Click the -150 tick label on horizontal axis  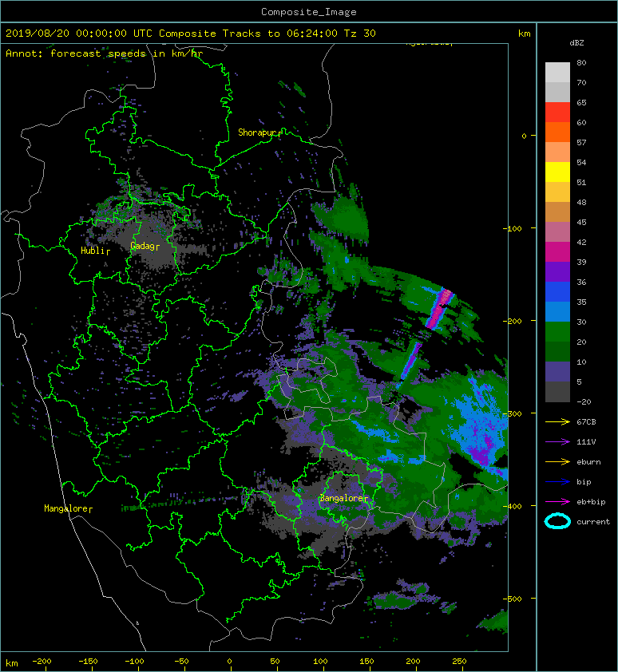[88, 662]
